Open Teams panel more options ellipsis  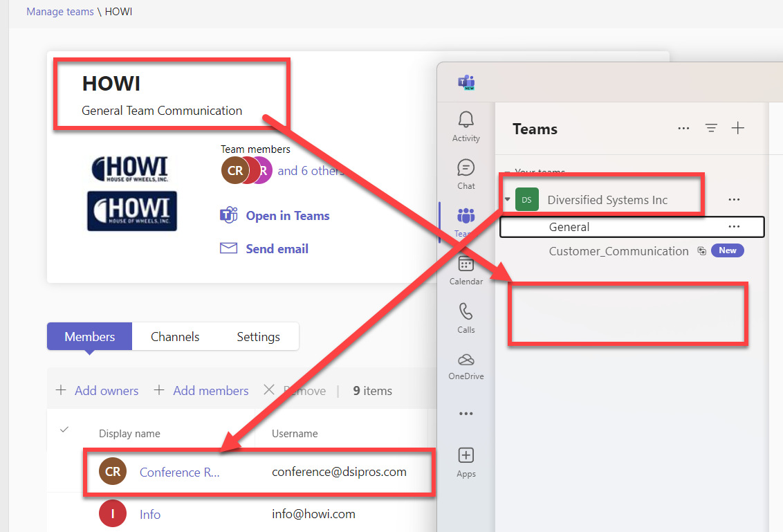tap(683, 129)
